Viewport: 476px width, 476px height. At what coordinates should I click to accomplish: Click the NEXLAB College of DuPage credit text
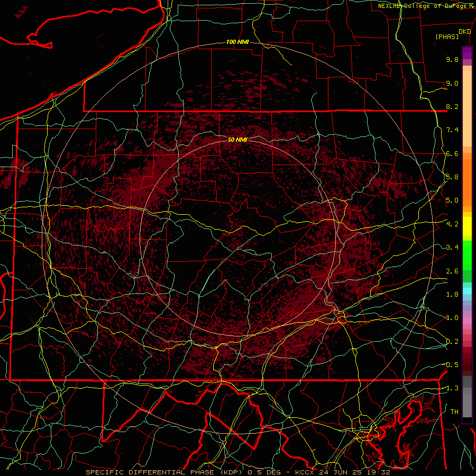tap(427, 6)
